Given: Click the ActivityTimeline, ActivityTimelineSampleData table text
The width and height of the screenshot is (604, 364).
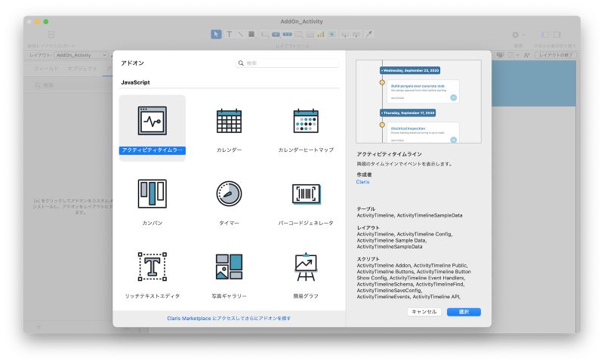Looking at the screenshot, I should (x=409, y=215).
